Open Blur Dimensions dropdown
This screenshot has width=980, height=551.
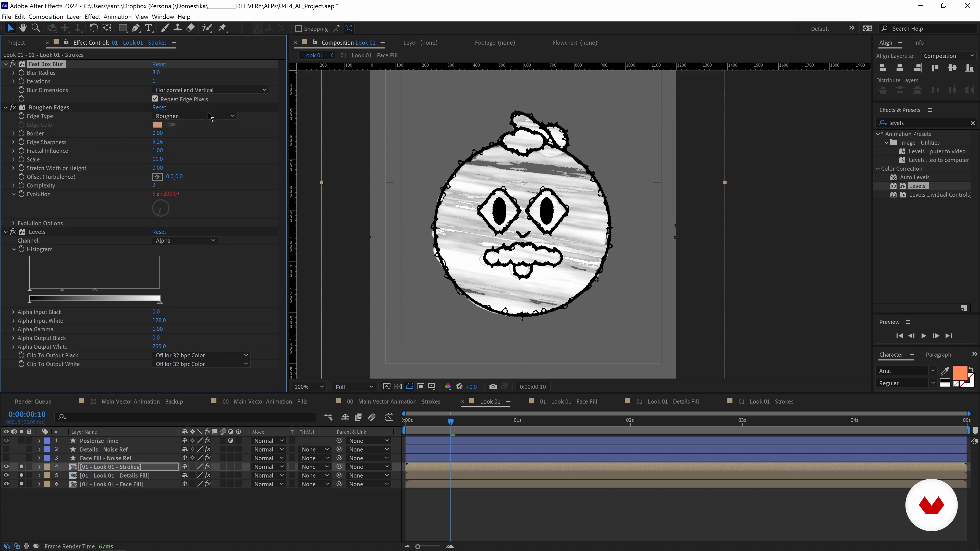pyautogui.click(x=211, y=90)
